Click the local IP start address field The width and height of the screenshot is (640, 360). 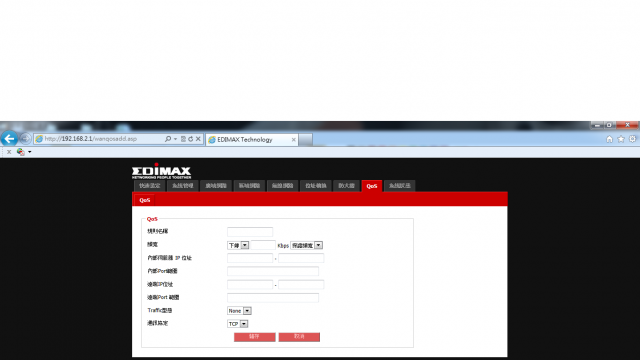point(250,258)
